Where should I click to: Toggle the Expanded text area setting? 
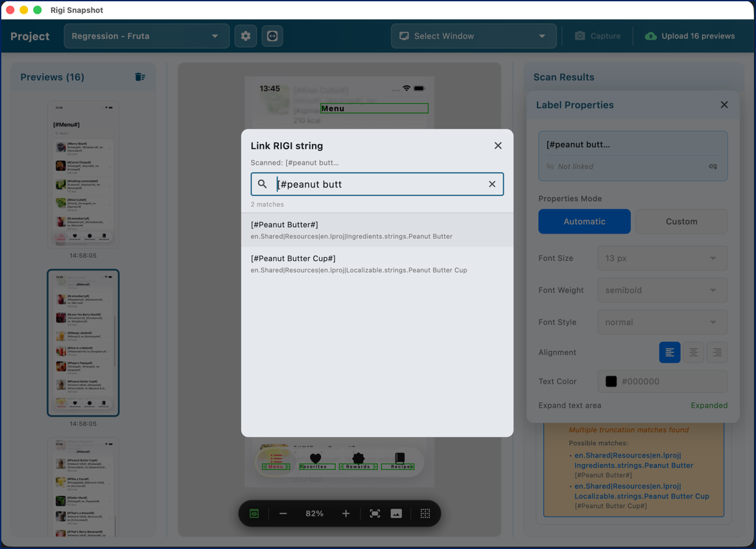(x=709, y=406)
